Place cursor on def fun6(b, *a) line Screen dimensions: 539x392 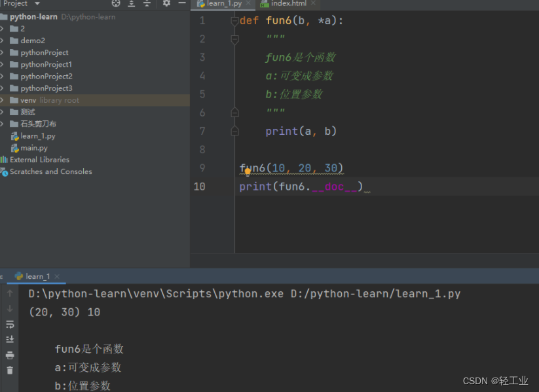pos(291,20)
